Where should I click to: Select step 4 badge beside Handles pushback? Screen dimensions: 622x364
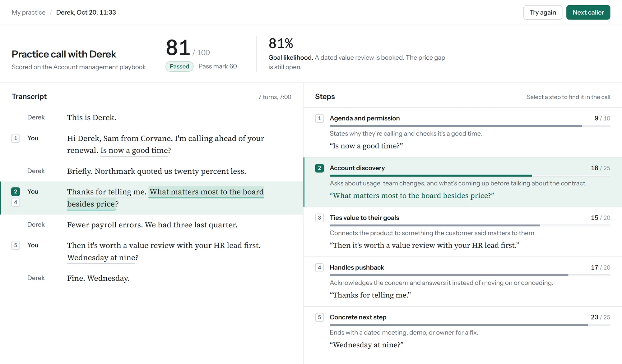tap(319, 267)
